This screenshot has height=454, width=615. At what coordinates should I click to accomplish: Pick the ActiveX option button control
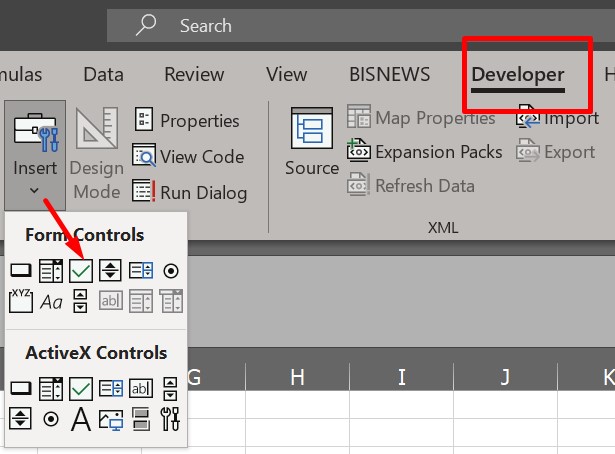(x=51, y=419)
